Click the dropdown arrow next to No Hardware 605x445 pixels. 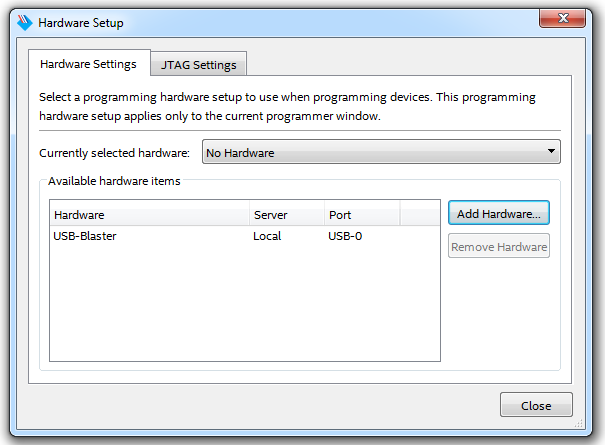pos(551,152)
